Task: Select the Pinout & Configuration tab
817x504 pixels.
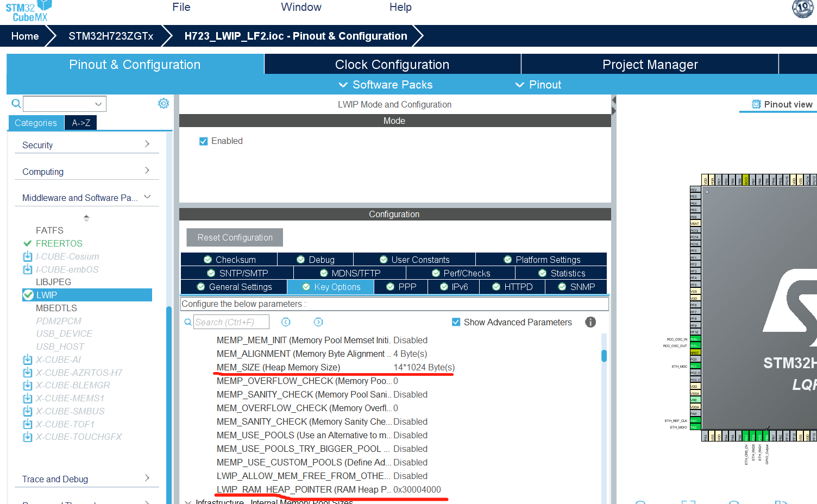Action: pyautogui.click(x=135, y=64)
